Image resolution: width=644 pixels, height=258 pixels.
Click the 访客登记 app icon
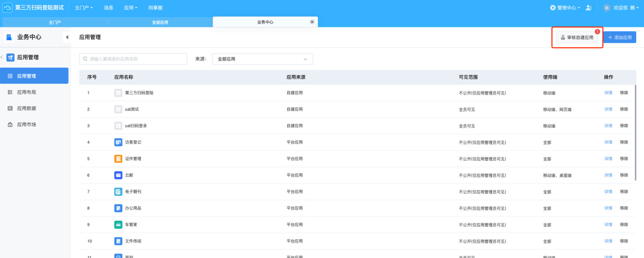pos(118,142)
